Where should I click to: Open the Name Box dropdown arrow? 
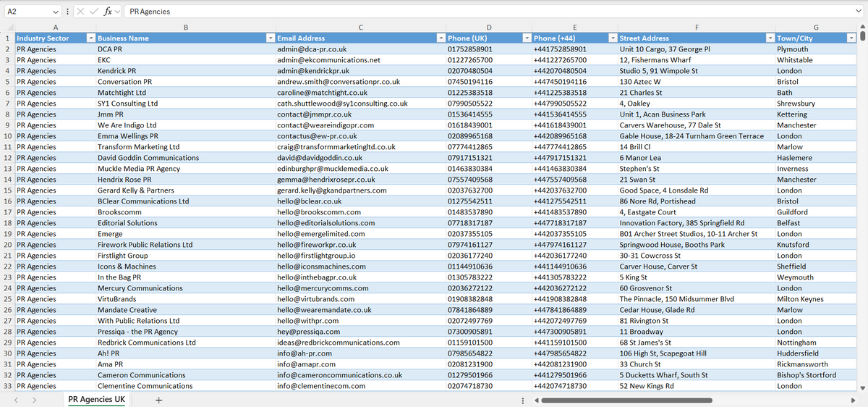pos(56,12)
